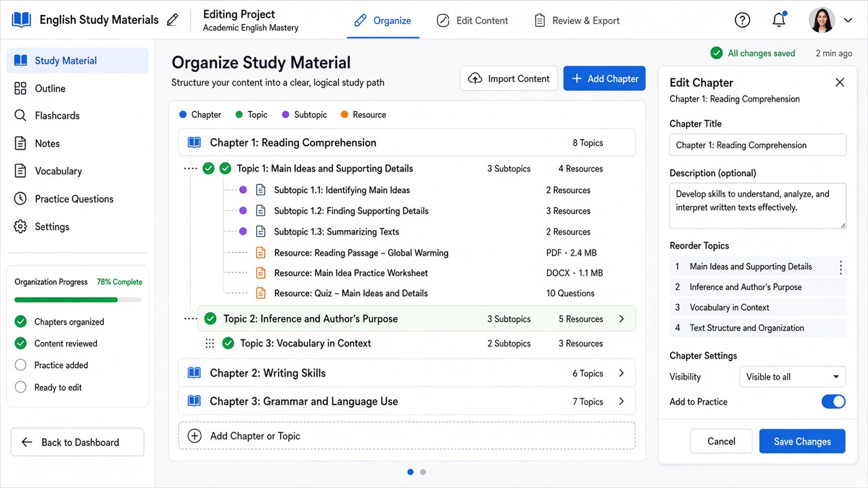Open the help question mark icon

(743, 20)
